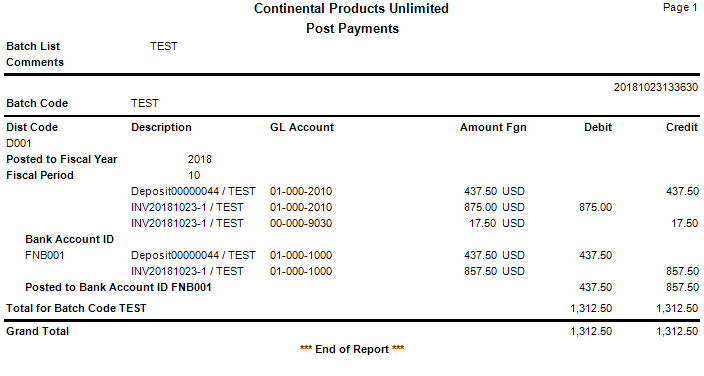This screenshot has width=704, height=376.
Task: Click the Page 1 indicator
Action: coord(680,8)
